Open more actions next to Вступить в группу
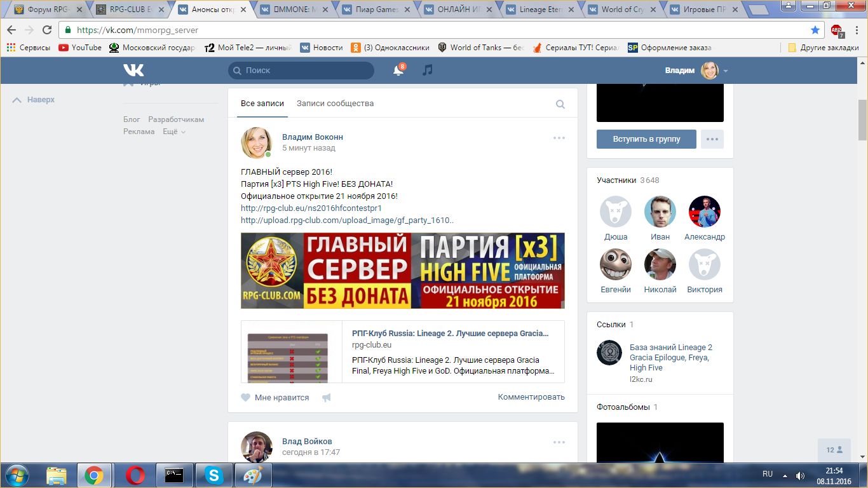 tap(712, 139)
